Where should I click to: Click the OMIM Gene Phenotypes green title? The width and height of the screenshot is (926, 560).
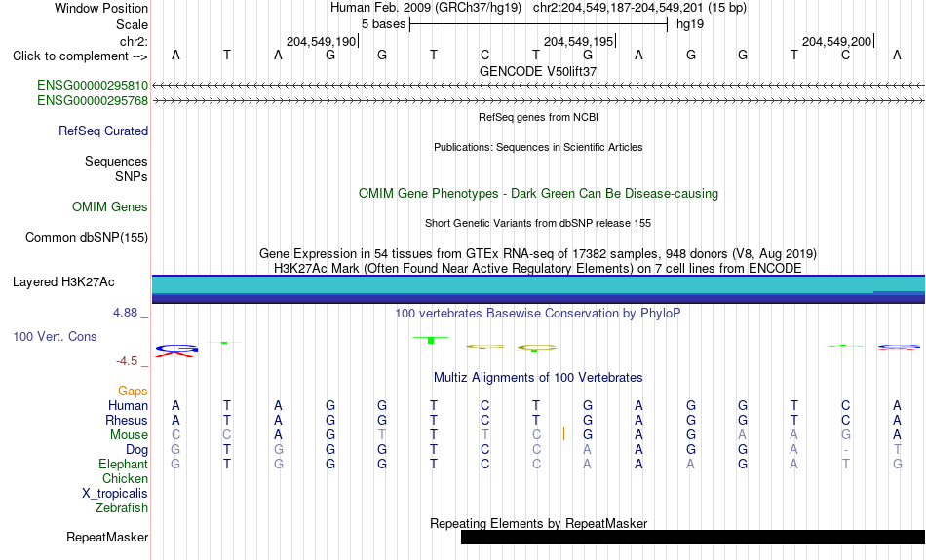click(x=538, y=194)
